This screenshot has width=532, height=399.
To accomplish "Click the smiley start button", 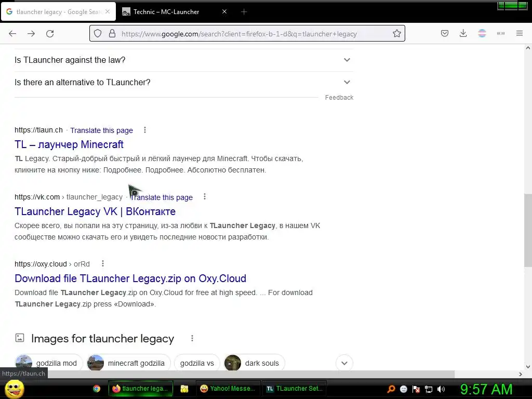I will point(14,389).
